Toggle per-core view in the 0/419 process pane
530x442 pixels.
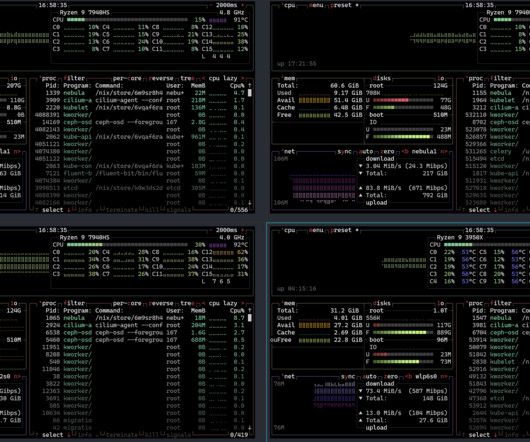(127, 303)
